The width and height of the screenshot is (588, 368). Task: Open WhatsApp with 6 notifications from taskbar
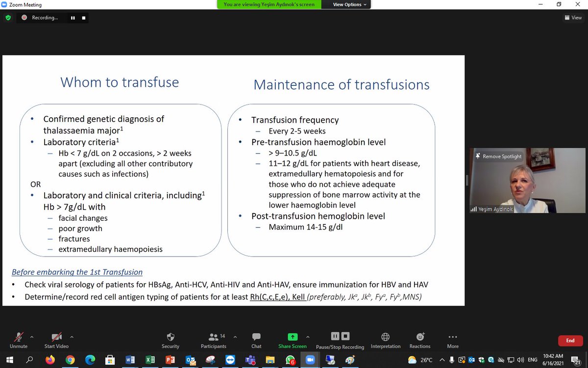(x=290, y=360)
